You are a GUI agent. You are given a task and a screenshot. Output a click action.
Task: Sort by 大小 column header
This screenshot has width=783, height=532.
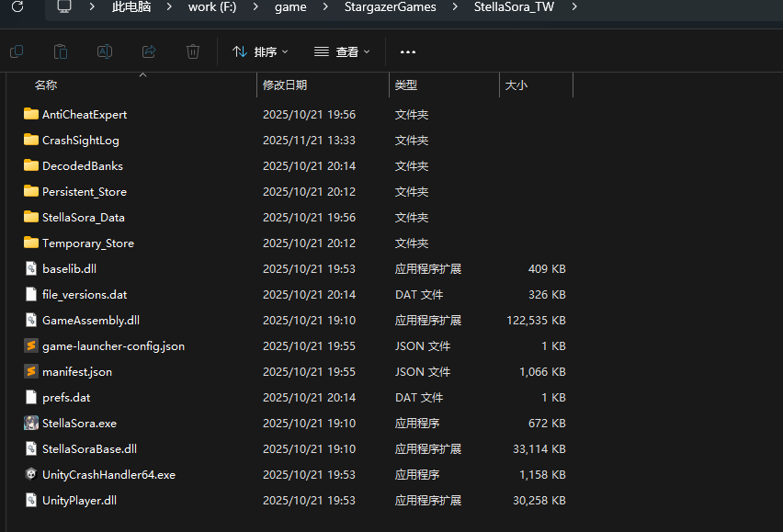pos(516,85)
